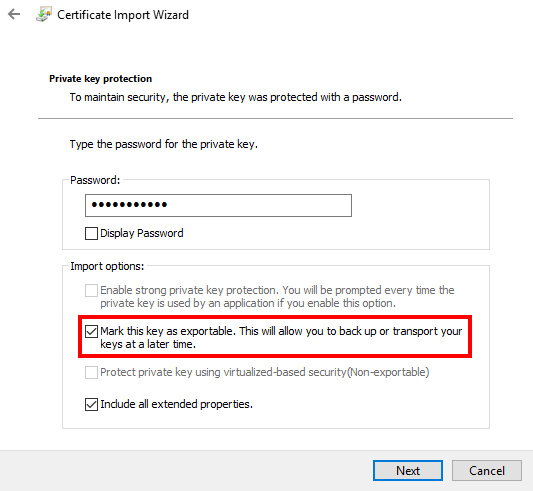Tick the Enable strong private key protection box
533x491 pixels.
pos(91,290)
